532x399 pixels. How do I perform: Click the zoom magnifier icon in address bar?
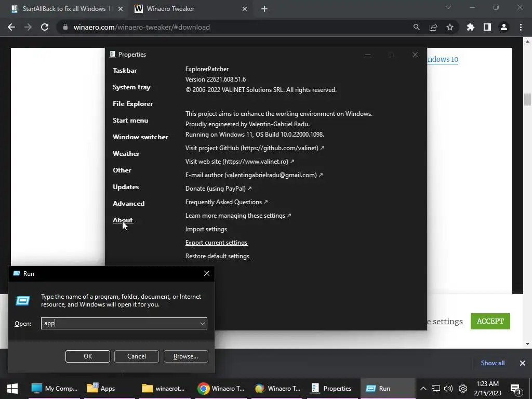[x=416, y=27]
